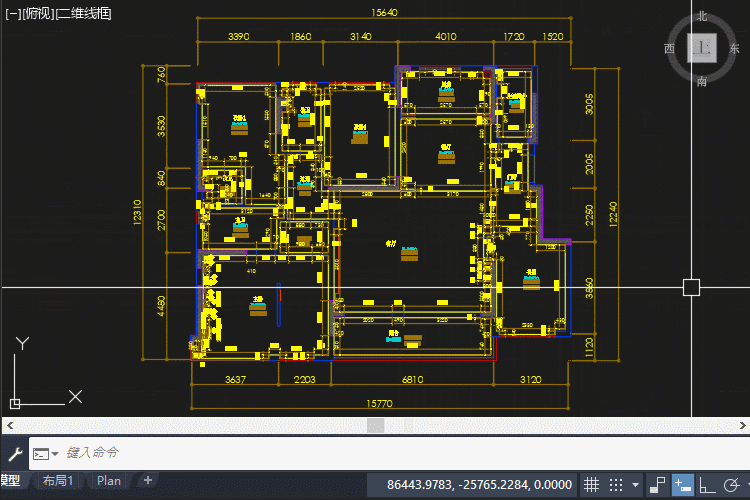
Task: Switch to the 布局1 layout tab
Action: pyautogui.click(x=58, y=480)
